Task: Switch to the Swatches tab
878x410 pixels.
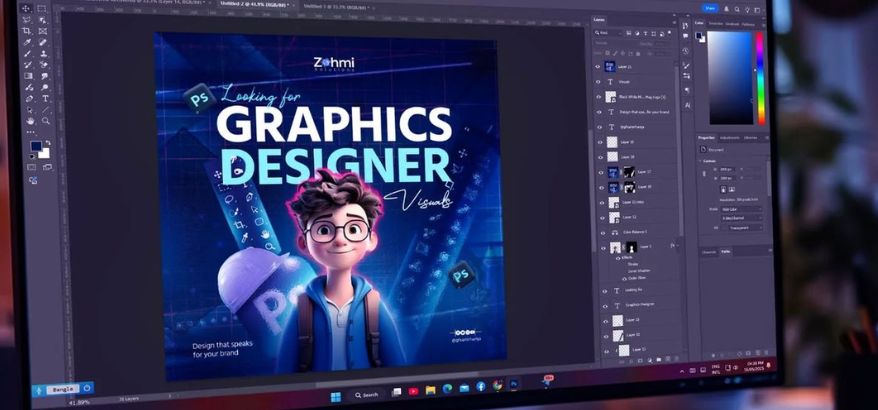Action: [716, 24]
